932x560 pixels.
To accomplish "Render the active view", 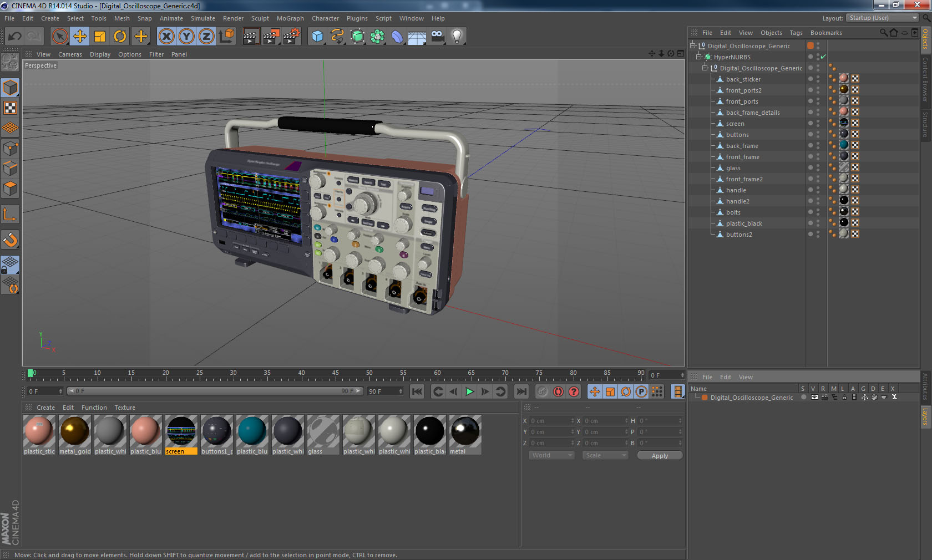I will tap(251, 37).
